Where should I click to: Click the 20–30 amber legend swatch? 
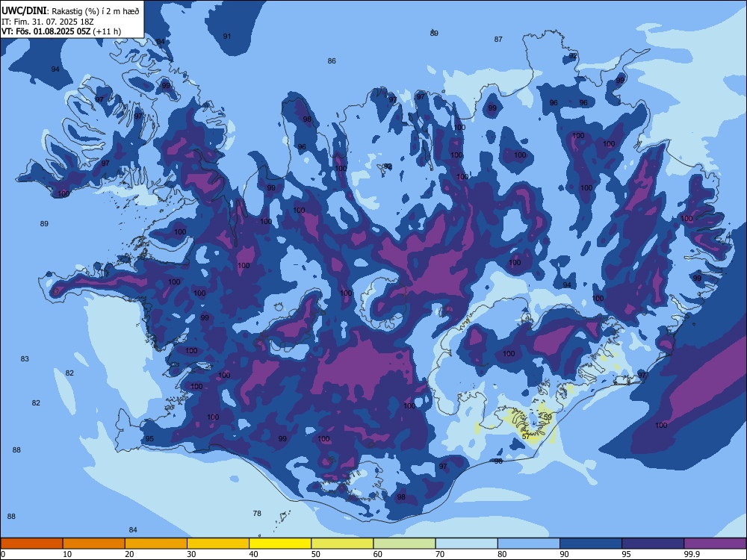pos(156,544)
